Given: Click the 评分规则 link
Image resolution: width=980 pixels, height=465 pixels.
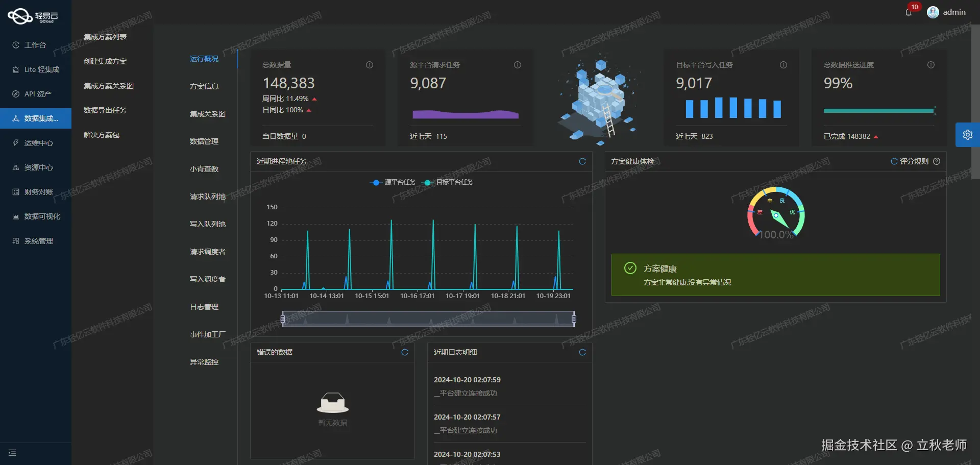Looking at the screenshot, I should (x=914, y=161).
